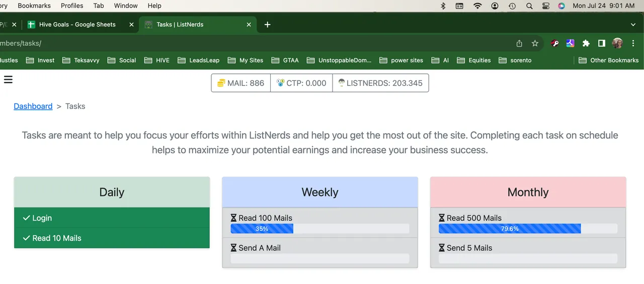Click the Daily card header

[112, 192]
